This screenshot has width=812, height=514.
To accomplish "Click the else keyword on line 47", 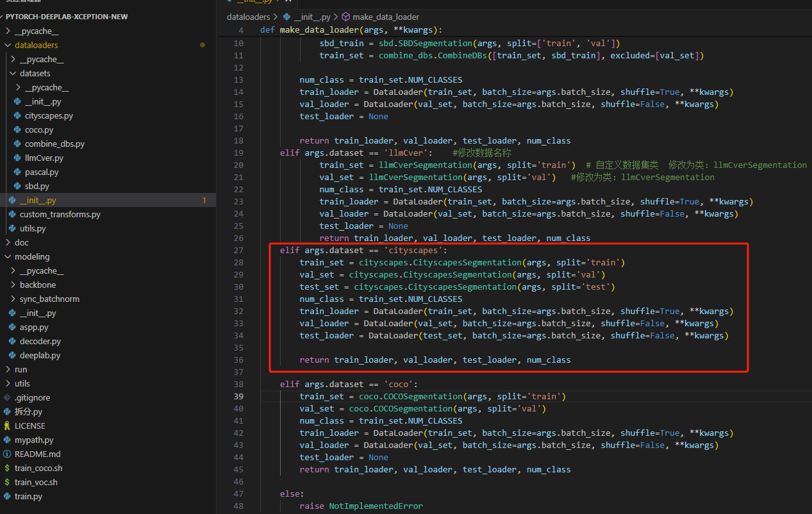I will 290,494.
